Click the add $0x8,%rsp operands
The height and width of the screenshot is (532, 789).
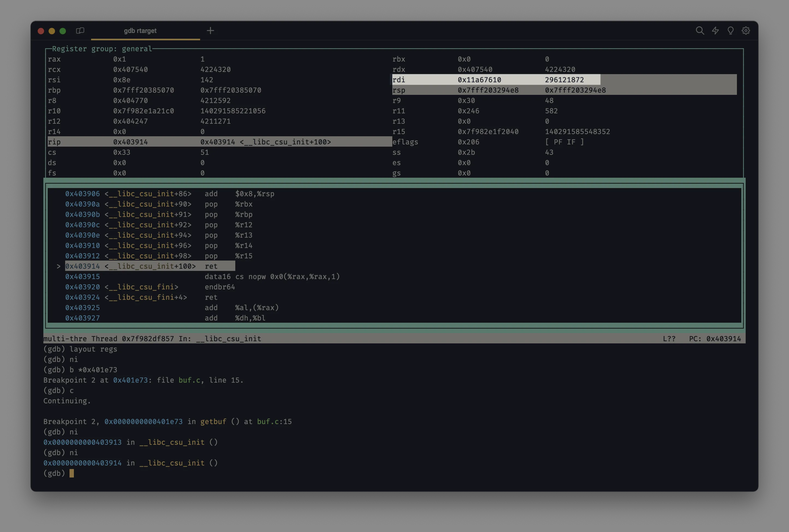(x=255, y=194)
